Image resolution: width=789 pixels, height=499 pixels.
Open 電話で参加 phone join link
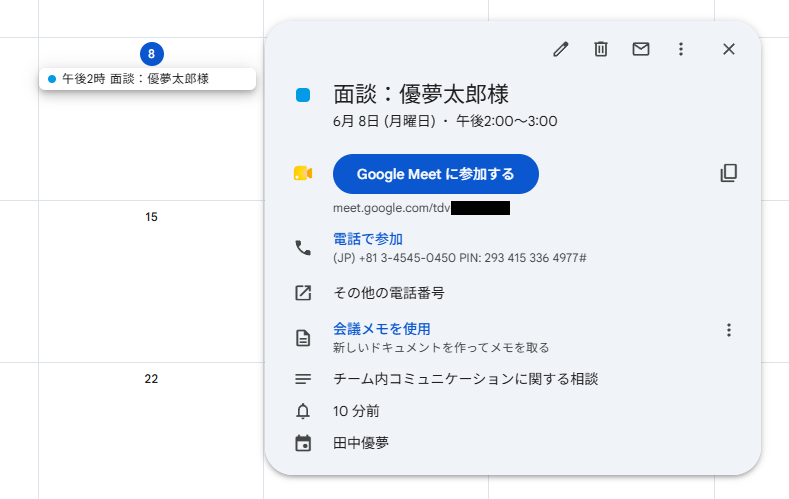[368, 239]
